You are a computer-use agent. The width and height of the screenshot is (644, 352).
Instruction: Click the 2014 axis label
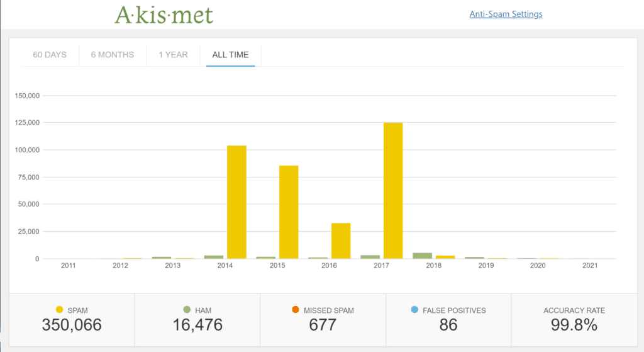pyautogui.click(x=225, y=266)
